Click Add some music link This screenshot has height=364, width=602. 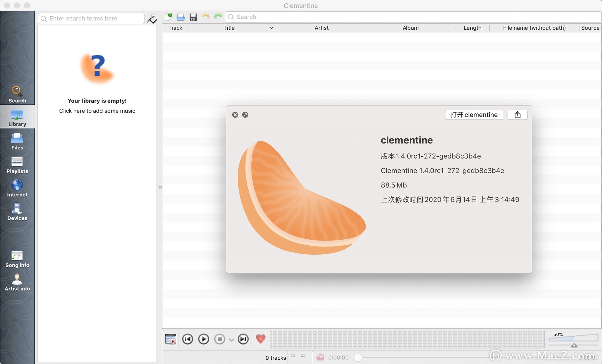pos(97,111)
